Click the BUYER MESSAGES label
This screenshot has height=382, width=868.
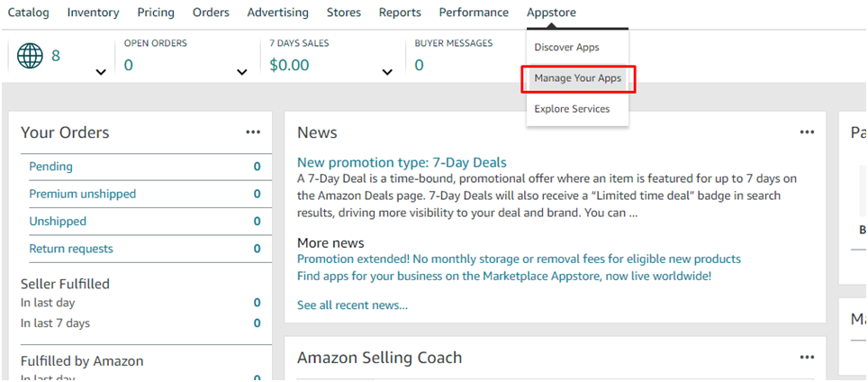pos(454,43)
